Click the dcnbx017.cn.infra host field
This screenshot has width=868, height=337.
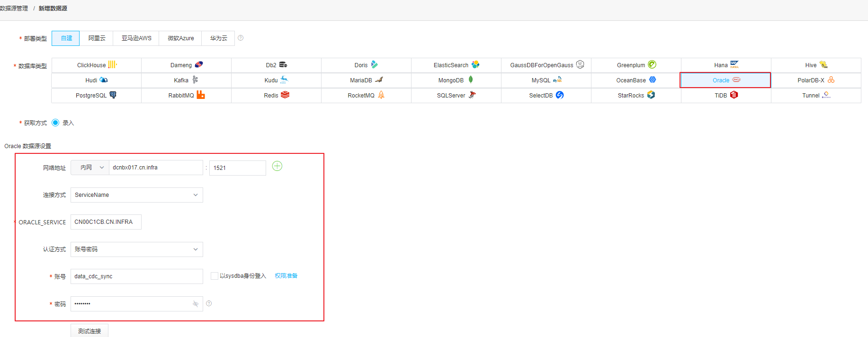click(x=156, y=168)
